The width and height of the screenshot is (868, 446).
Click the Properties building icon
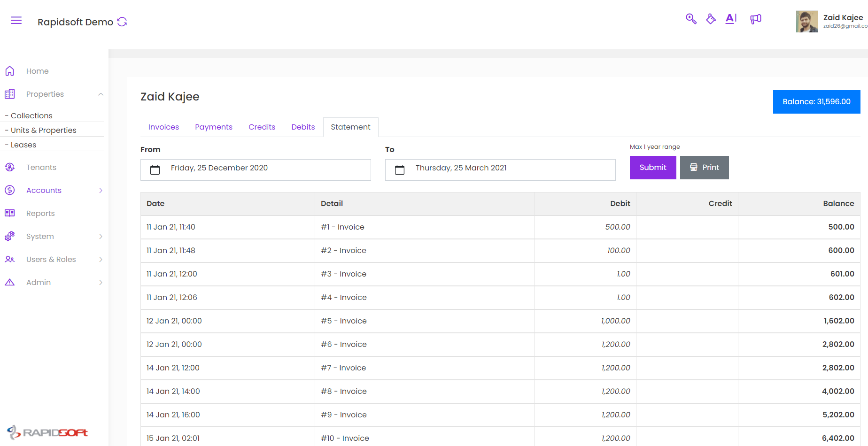click(10, 94)
